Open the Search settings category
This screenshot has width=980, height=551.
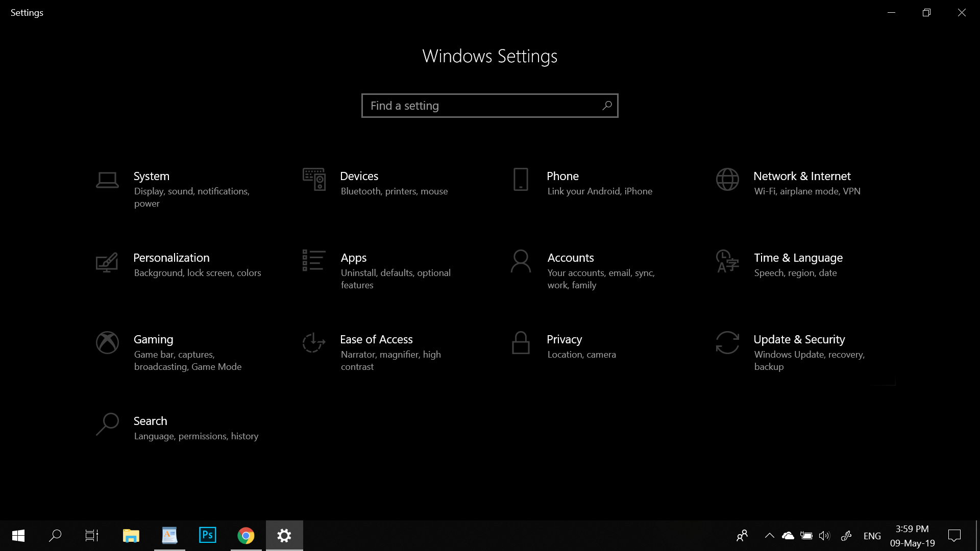pos(178,428)
